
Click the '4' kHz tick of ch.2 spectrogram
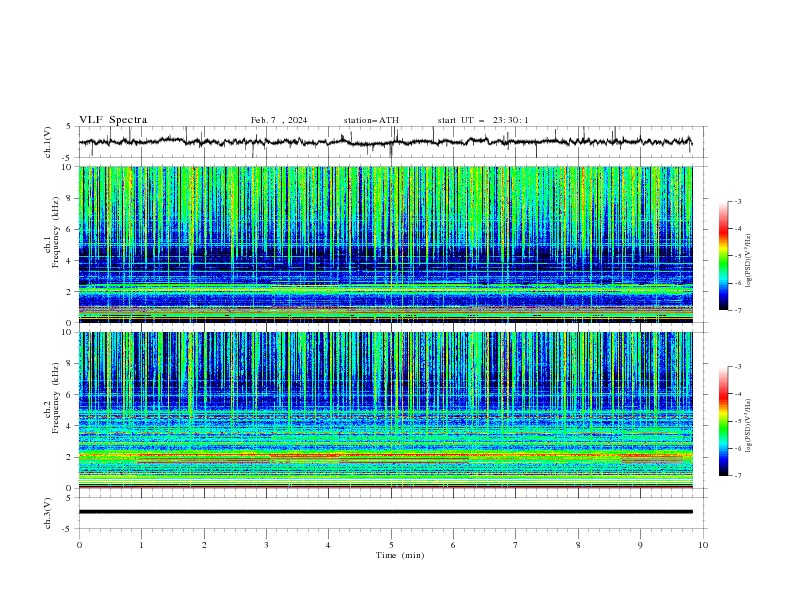(x=71, y=426)
